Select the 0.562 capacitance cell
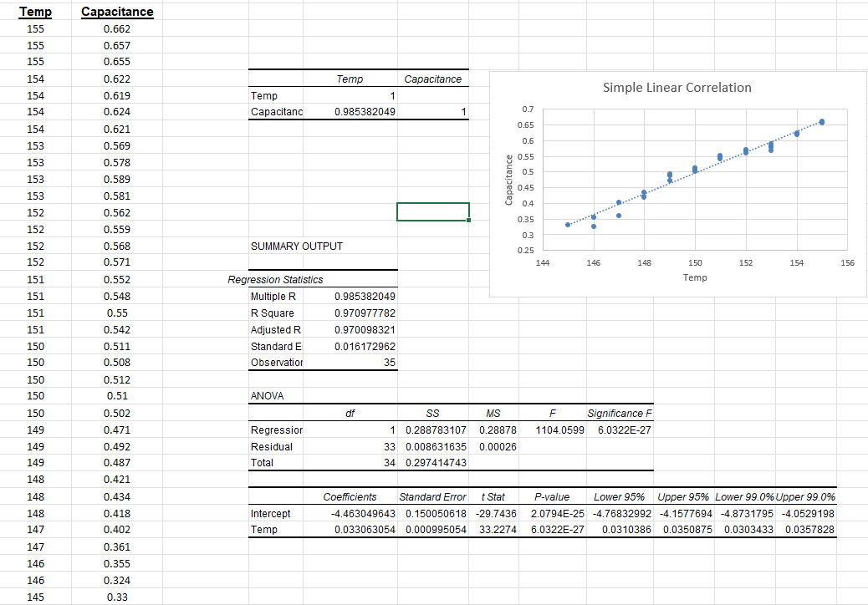 pos(117,213)
